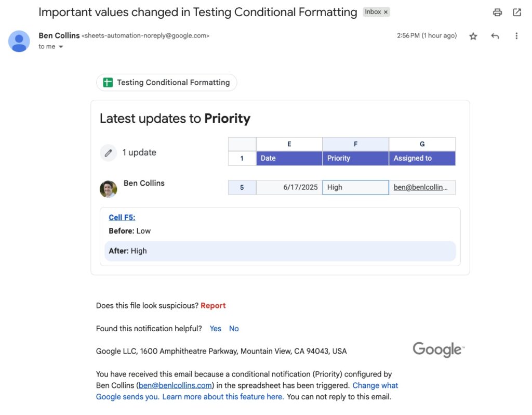Star this email message
Image resolution: width=532 pixels, height=415 pixels.
tap(473, 36)
